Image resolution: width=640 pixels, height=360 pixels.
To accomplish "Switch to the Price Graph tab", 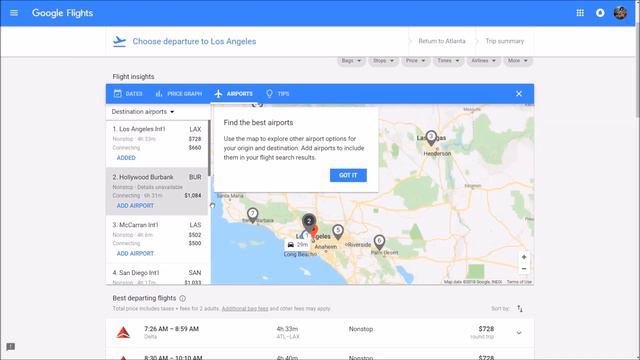I will click(x=179, y=93).
